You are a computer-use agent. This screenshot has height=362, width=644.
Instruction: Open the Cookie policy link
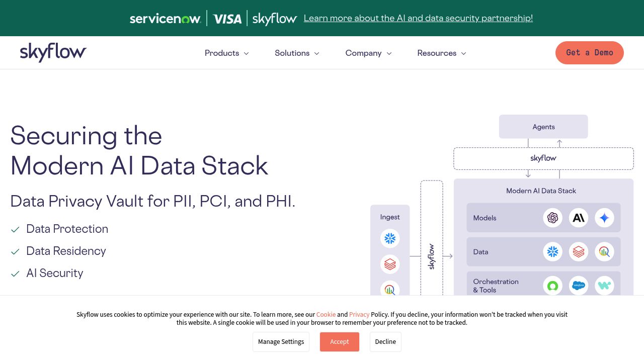coord(326,315)
